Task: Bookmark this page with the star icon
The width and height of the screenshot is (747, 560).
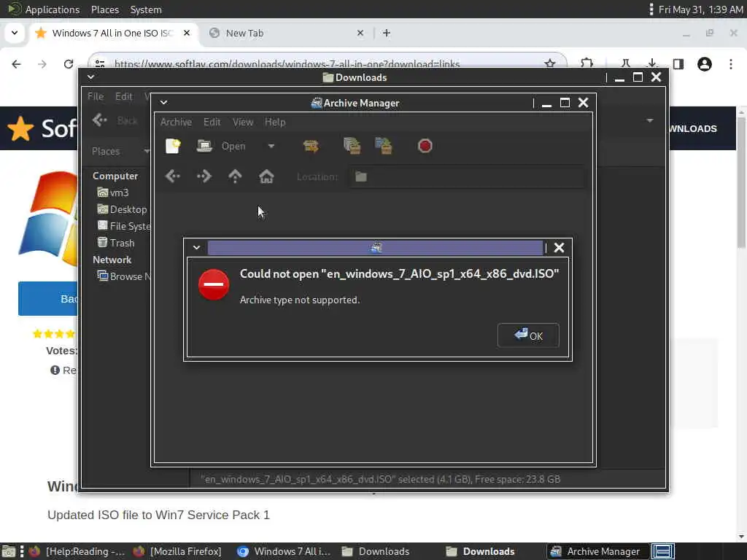Action: 550,63
